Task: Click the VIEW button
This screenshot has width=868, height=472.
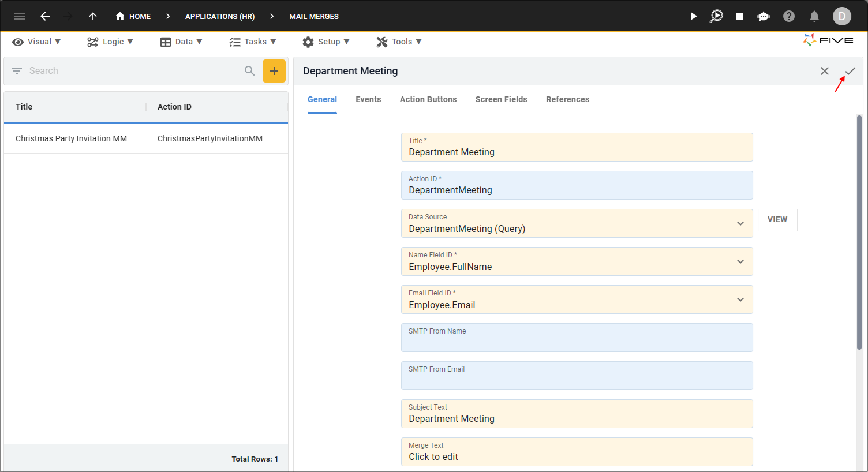Action: point(777,220)
